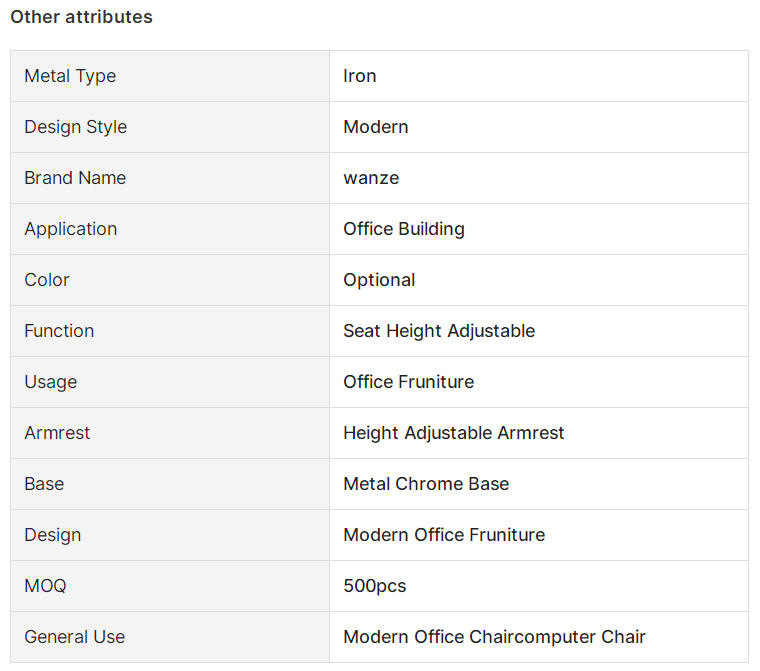Click Modern Office Fruniture design value

(x=444, y=535)
